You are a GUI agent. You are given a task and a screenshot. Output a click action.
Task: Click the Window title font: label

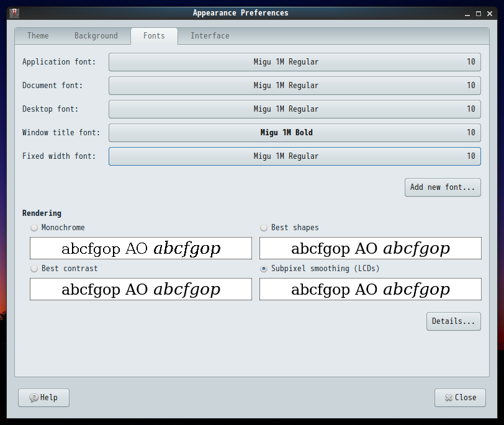[x=61, y=133]
